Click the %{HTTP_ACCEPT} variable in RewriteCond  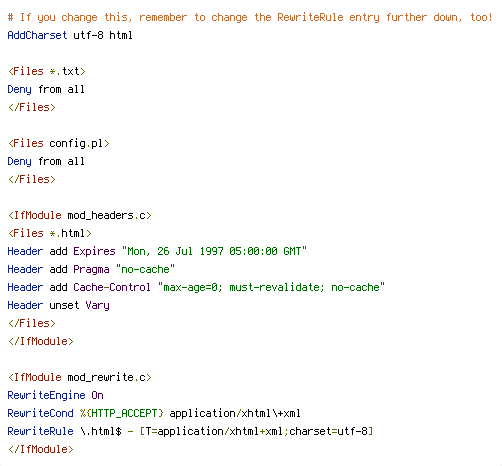[x=122, y=413]
